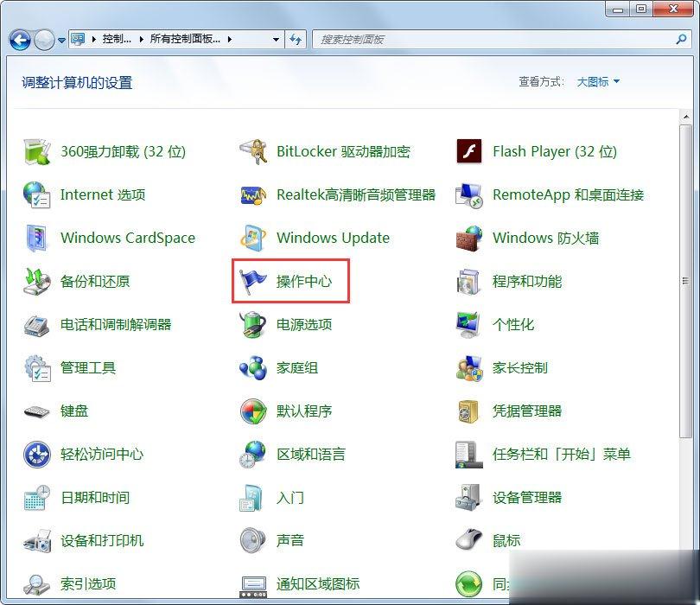
Task: Open 电话和调制解调器 icon
Action: pyautogui.click(x=37, y=325)
